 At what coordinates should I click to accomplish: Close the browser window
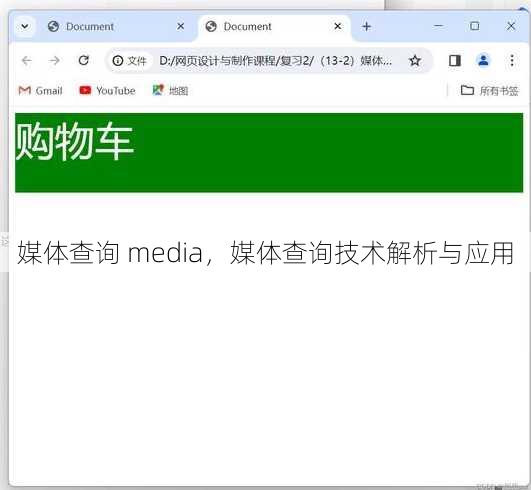(511, 26)
